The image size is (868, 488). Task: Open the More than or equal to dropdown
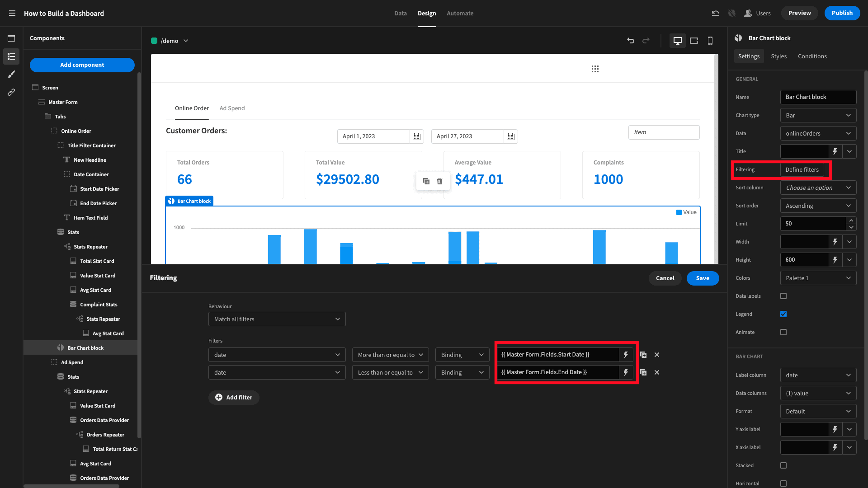[391, 355]
